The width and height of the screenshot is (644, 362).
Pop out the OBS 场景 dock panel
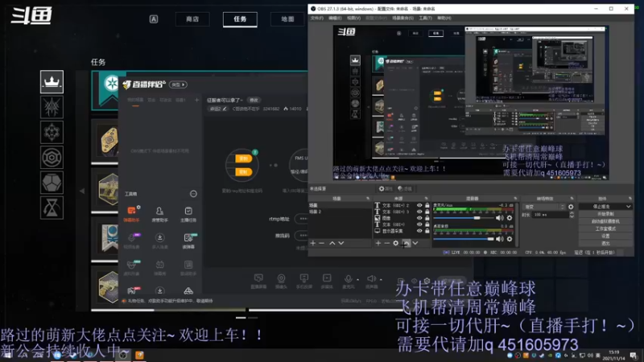point(368,199)
